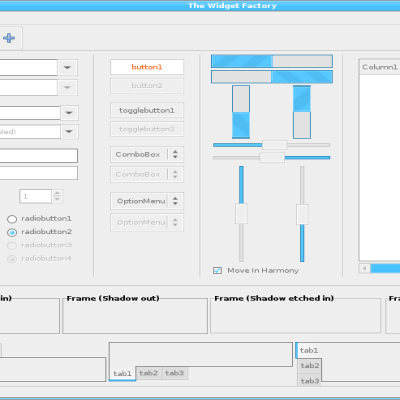Click the second horizontal progress bar

click(x=272, y=77)
